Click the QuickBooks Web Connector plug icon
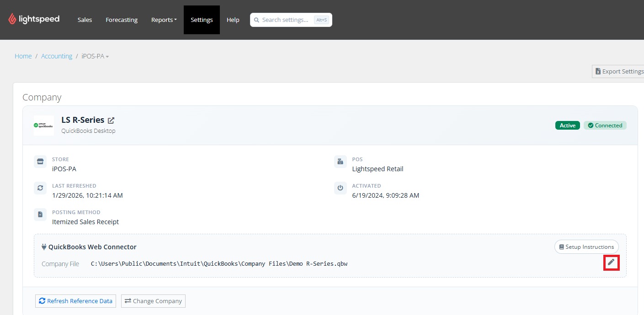This screenshot has height=315, width=644. (x=44, y=247)
